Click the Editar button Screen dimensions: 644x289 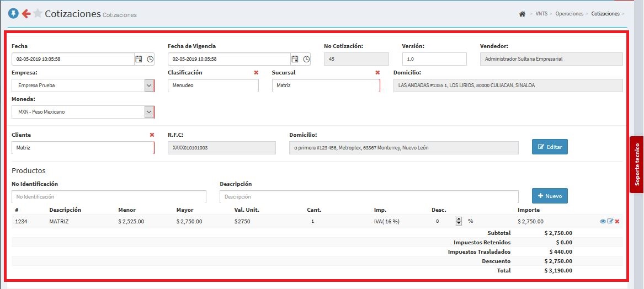tap(550, 147)
